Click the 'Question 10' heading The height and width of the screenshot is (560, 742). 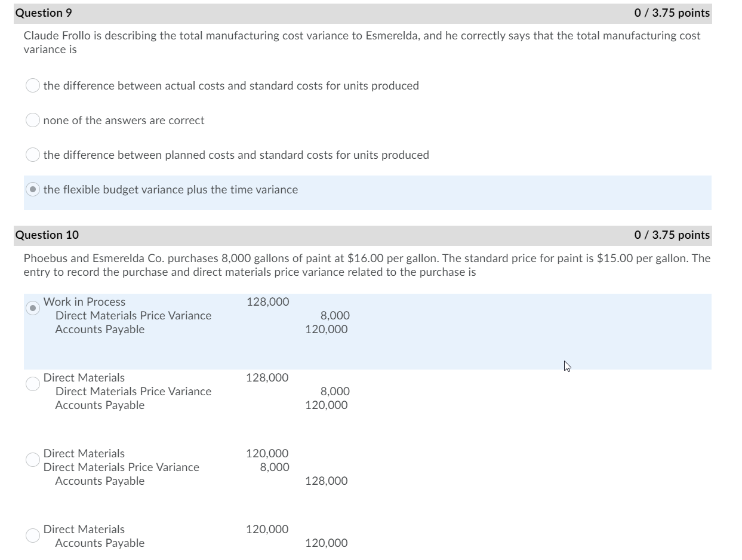[47, 235]
